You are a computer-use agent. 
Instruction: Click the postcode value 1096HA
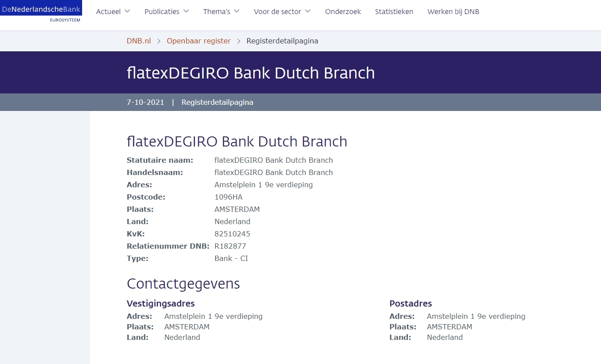(228, 197)
